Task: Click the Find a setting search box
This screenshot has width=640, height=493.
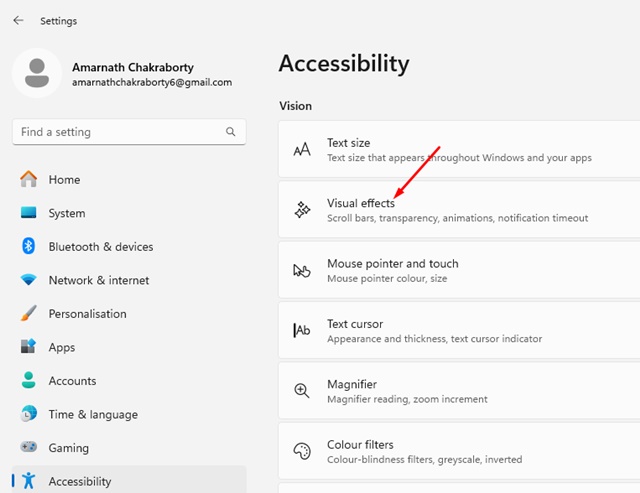Action: pos(120,132)
